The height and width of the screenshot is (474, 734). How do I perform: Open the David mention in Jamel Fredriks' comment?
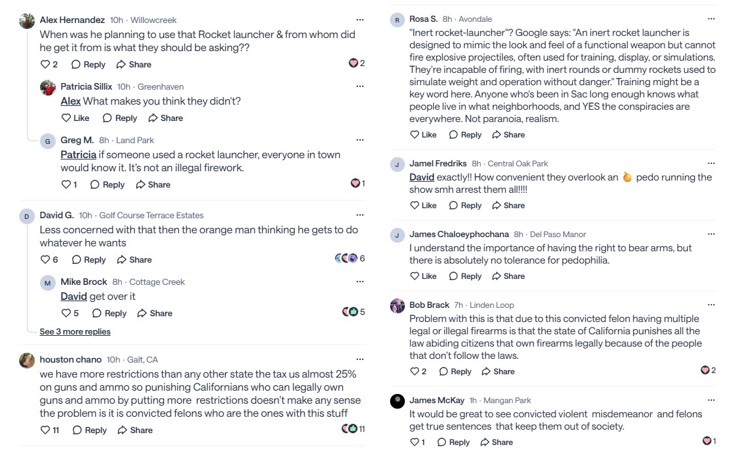click(421, 177)
